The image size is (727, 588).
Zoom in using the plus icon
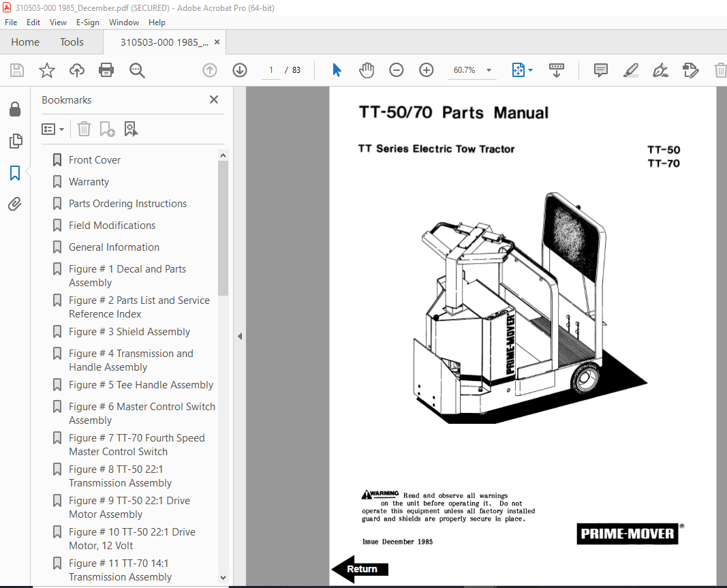[426, 69]
